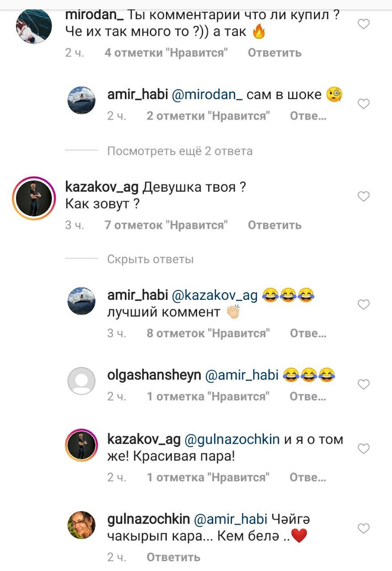The width and height of the screenshot is (392, 571).
Task: View "7 отметок Нравится" likes list
Action: pyautogui.click(x=166, y=225)
